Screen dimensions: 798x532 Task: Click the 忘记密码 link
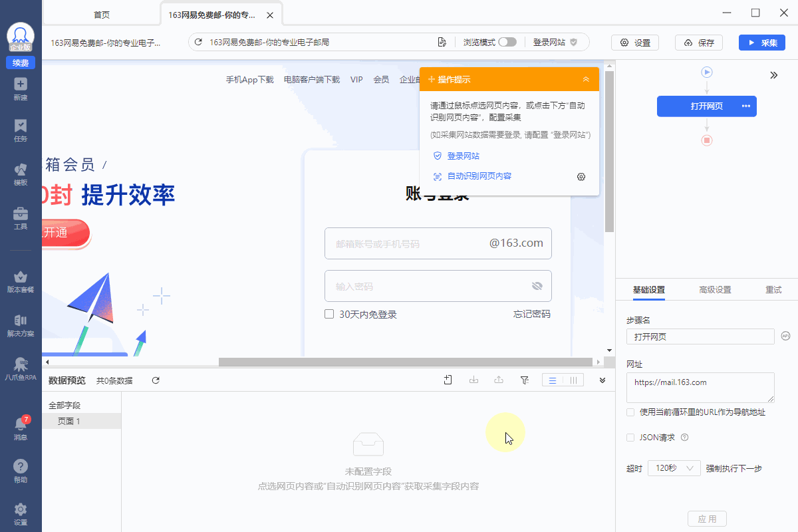point(531,314)
